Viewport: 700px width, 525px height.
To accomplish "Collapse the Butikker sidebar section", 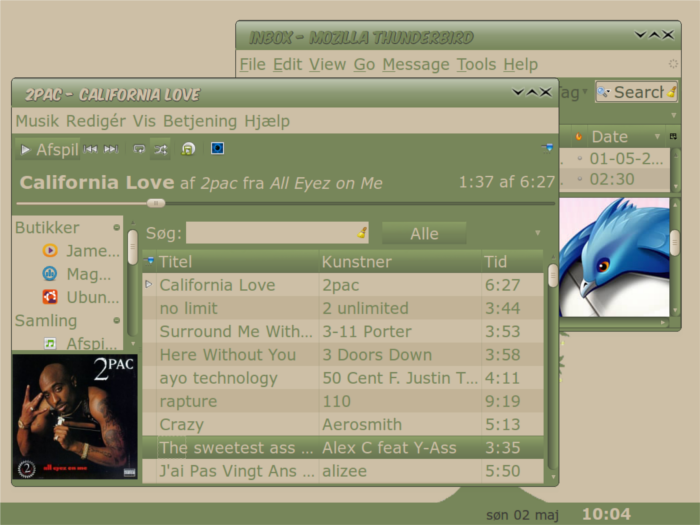I will 117,228.
